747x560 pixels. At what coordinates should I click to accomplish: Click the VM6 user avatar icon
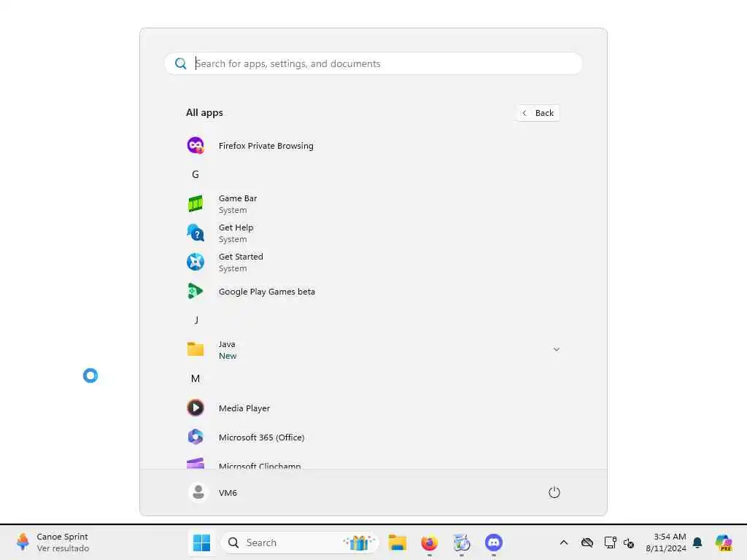pos(198,492)
